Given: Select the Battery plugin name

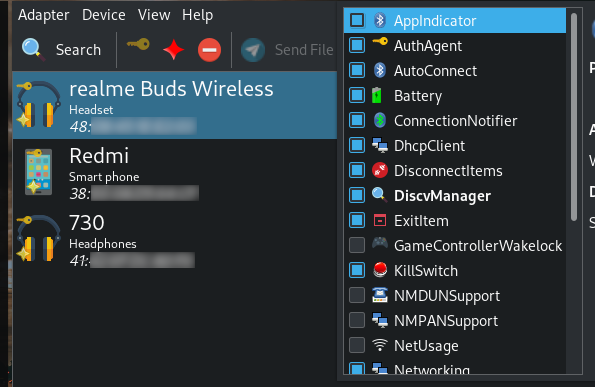Looking at the screenshot, I should click(x=418, y=96).
